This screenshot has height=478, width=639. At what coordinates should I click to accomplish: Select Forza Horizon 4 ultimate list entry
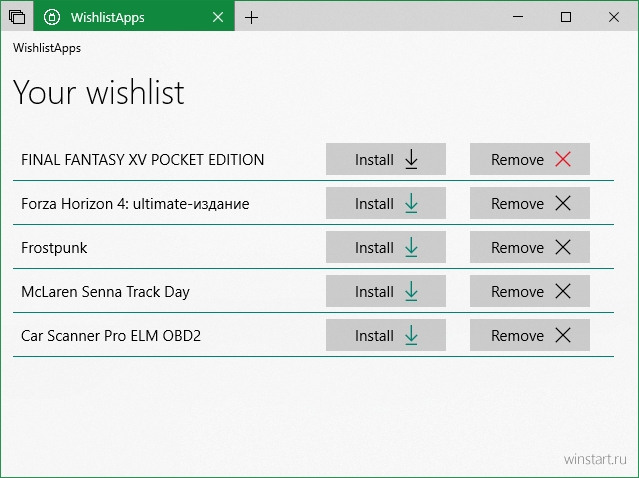pos(135,203)
